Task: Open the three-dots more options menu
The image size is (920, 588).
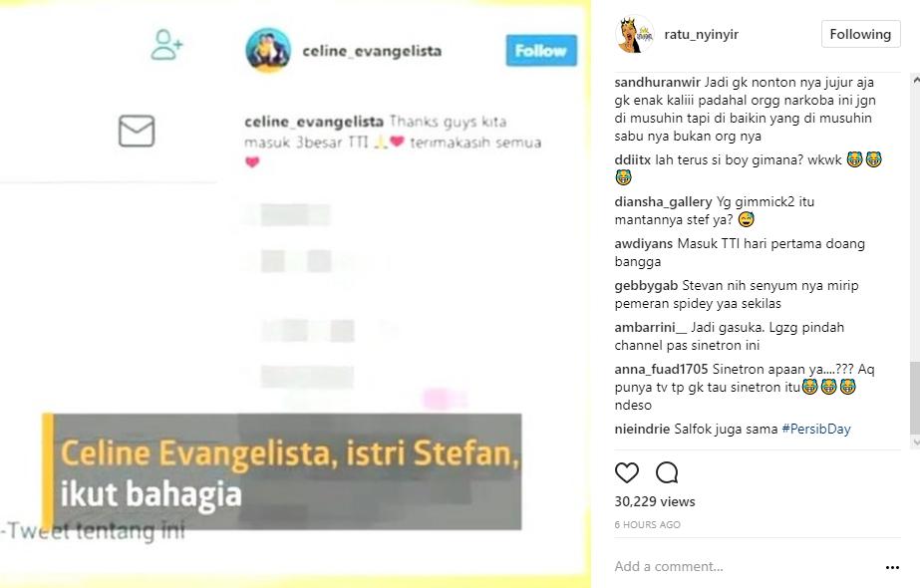Action: tap(892, 567)
